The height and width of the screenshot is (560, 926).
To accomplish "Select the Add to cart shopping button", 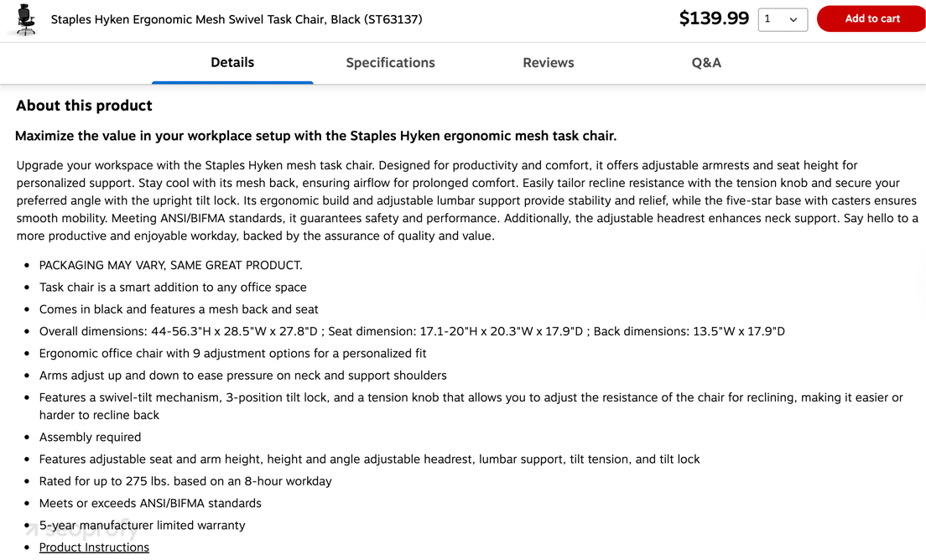I will [x=871, y=18].
